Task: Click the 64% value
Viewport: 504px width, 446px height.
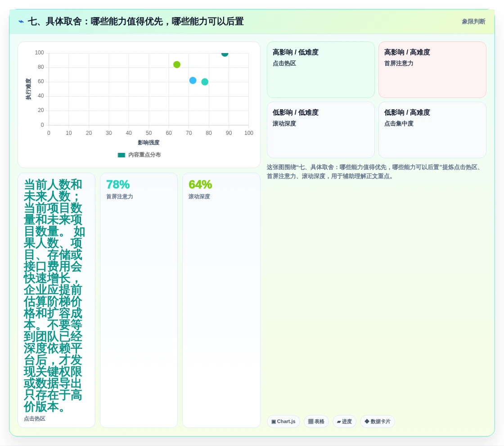Action: 200,185
